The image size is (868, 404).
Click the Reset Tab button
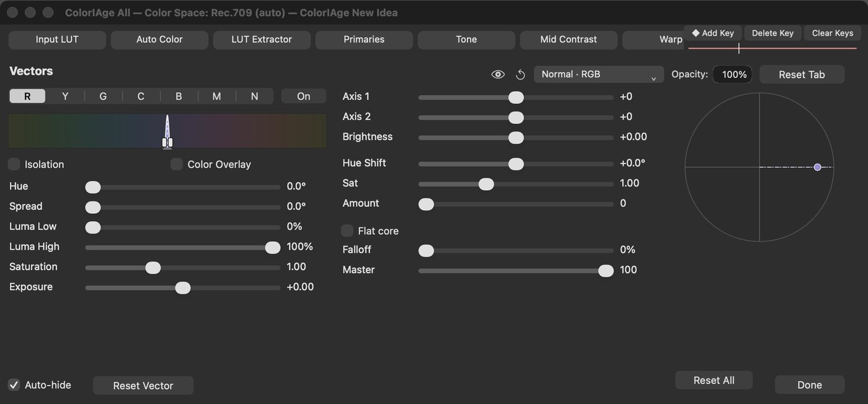tap(802, 74)
